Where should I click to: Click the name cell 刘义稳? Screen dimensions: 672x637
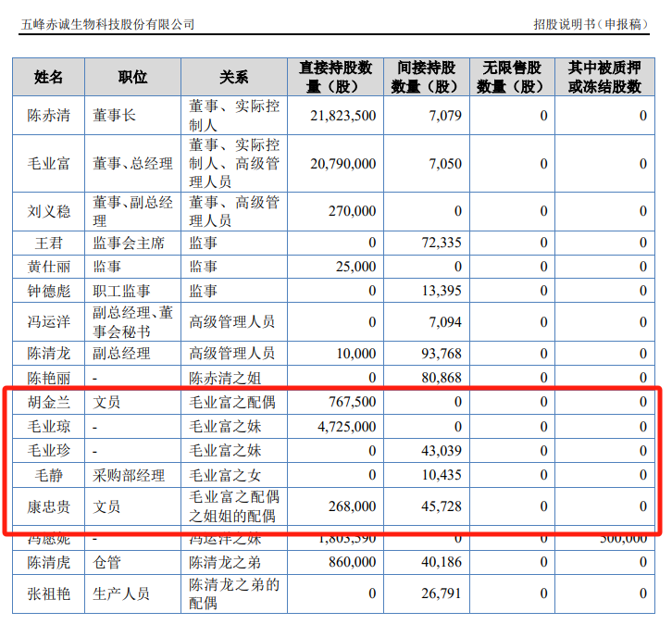[48, 211]
